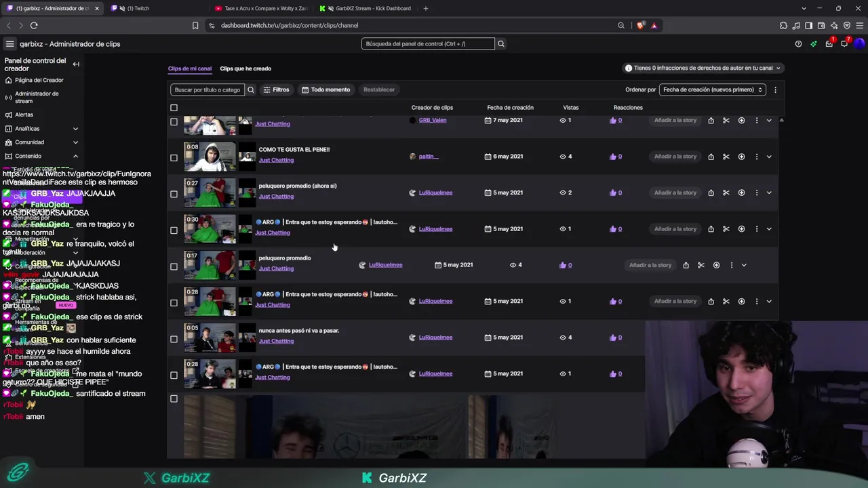Click share icon on 0:17 peluquero promedio row
Image resolution: width=868 pixels, height=488 pixels.
(686, 265)
